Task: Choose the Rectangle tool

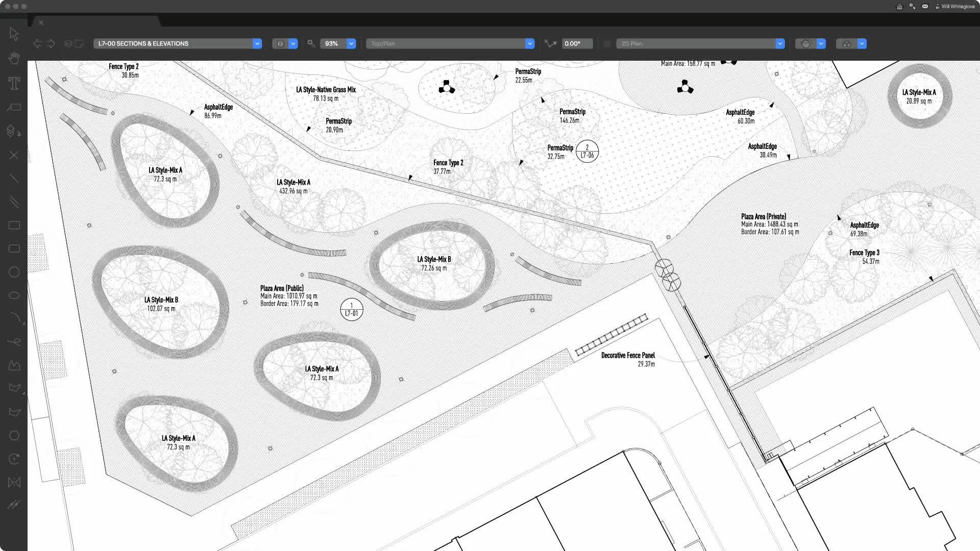Action: [14, 224]
